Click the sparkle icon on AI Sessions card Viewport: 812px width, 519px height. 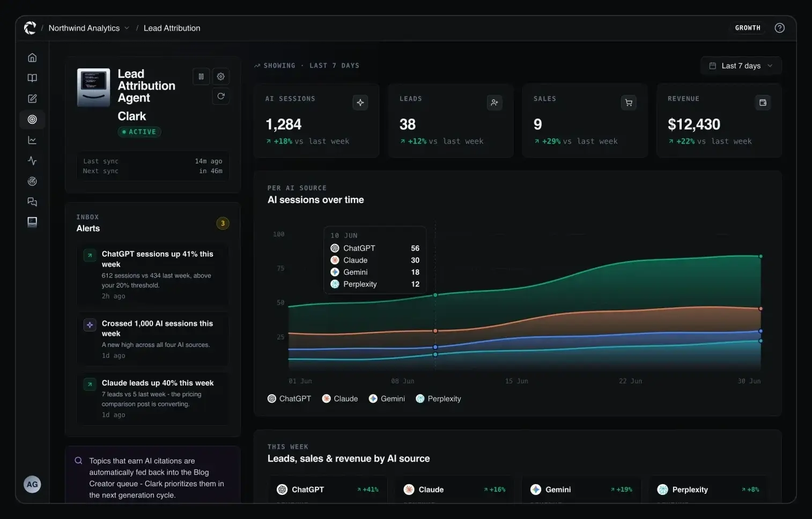point(360,102)
